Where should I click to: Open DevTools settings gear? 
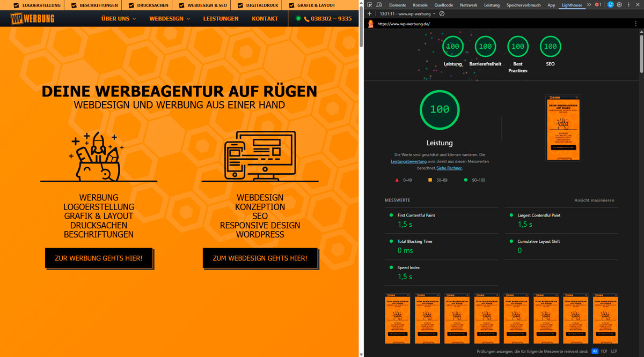pos(619,5)
